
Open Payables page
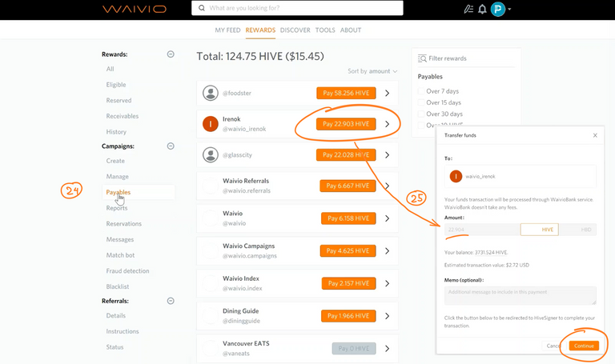coord(119,192)
